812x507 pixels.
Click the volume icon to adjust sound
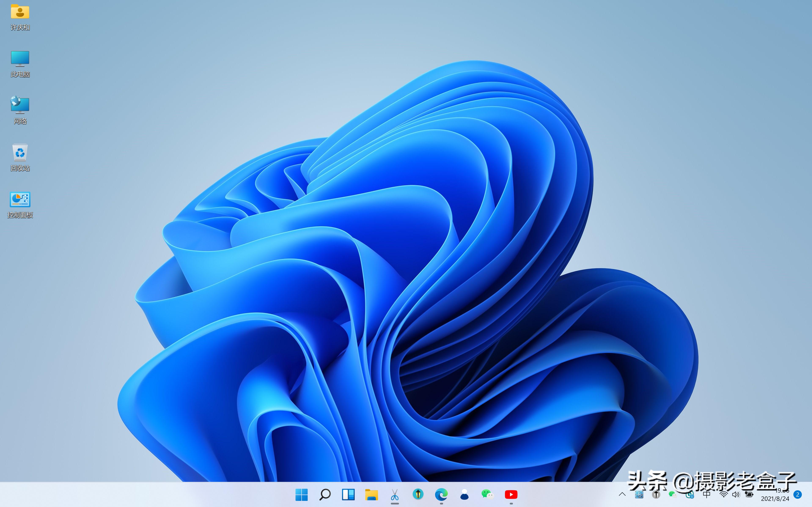[x=735, y=494]
